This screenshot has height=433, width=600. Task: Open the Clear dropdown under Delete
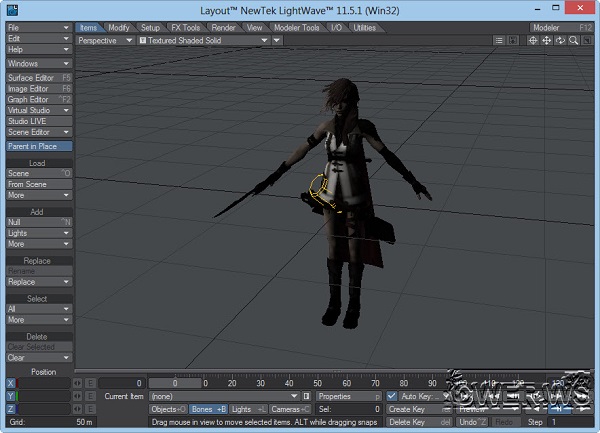(39, 358)
